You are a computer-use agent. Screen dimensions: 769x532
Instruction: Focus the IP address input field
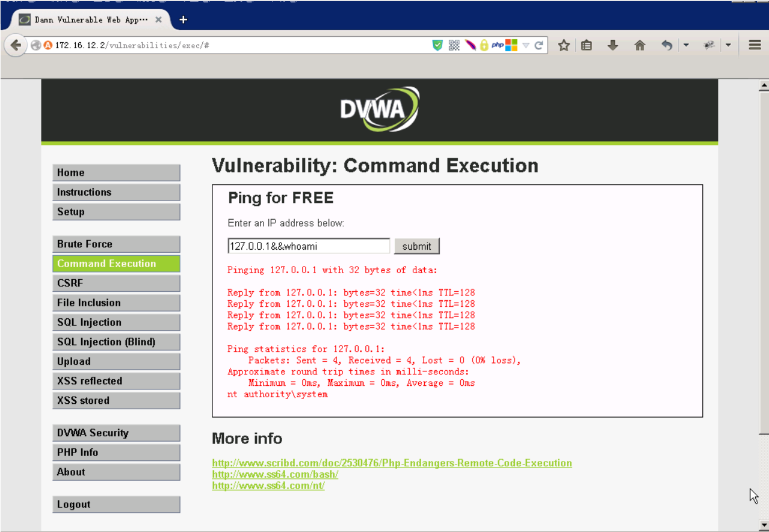[309, 246]
